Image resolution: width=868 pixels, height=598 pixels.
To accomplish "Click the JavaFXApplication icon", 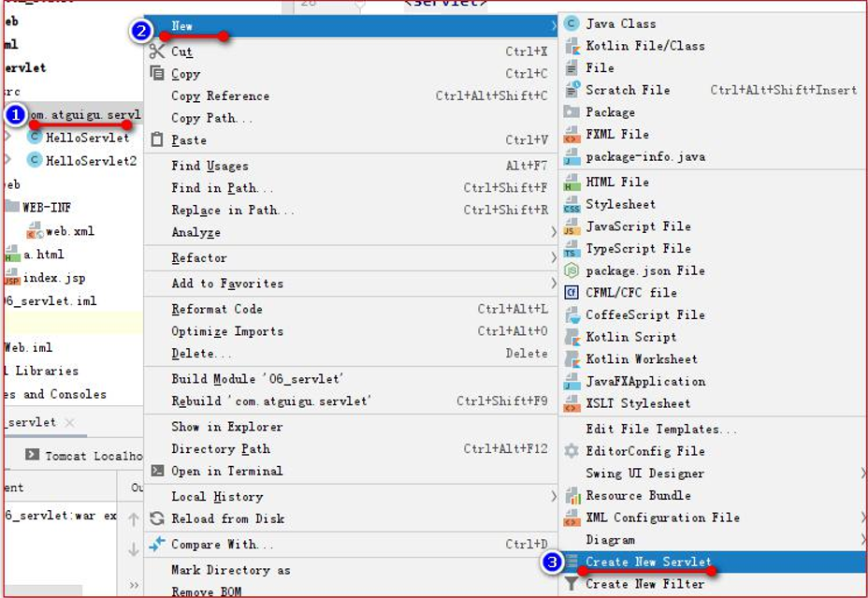I will (571, 381).
